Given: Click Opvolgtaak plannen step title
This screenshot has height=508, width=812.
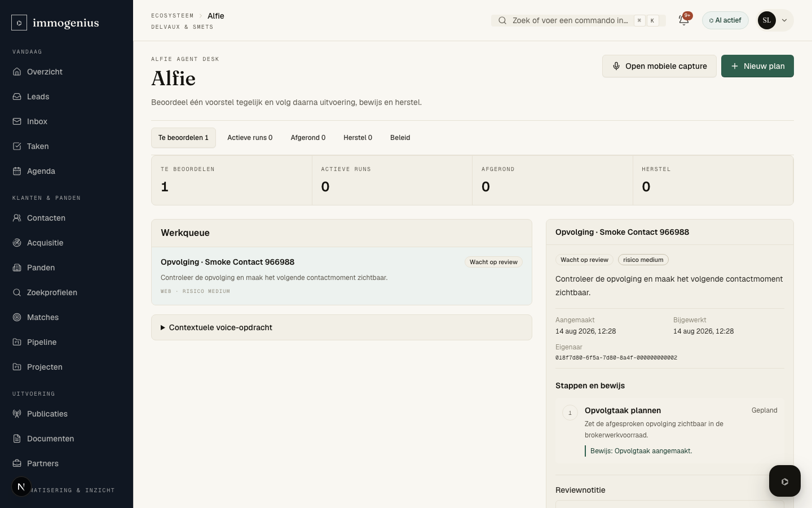Looking at the screenshot, I should click(623, 410).
